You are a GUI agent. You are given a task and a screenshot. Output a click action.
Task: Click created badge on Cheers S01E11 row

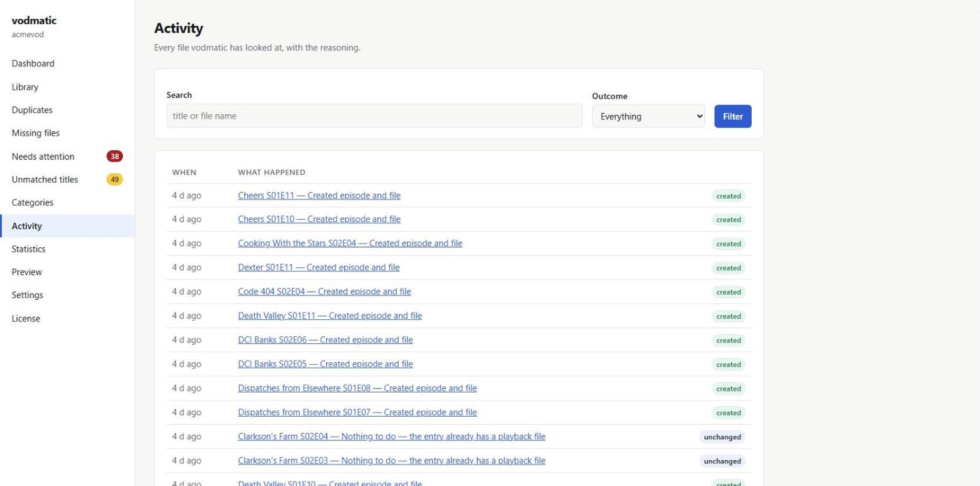729,196
